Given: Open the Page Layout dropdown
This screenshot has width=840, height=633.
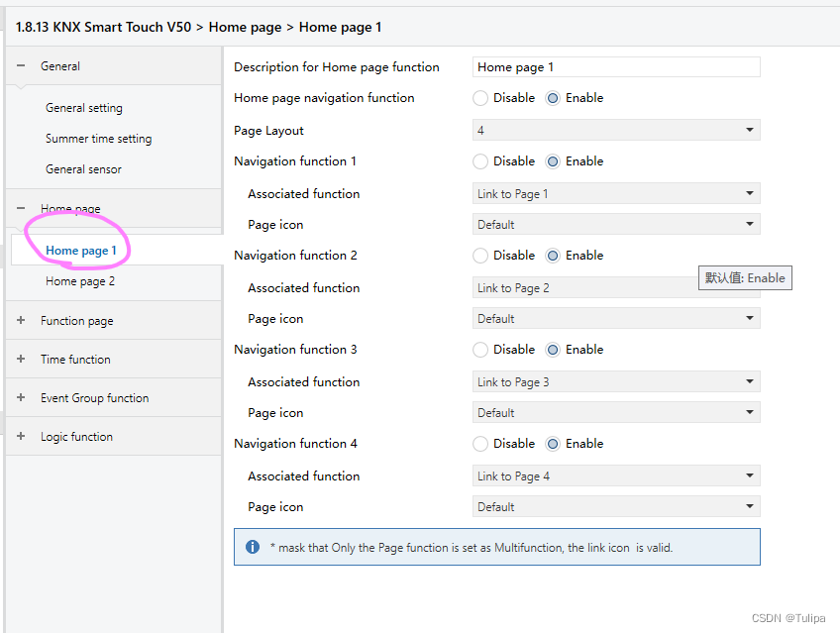Looking at the screenshot, I should click(x=616, y=130).
